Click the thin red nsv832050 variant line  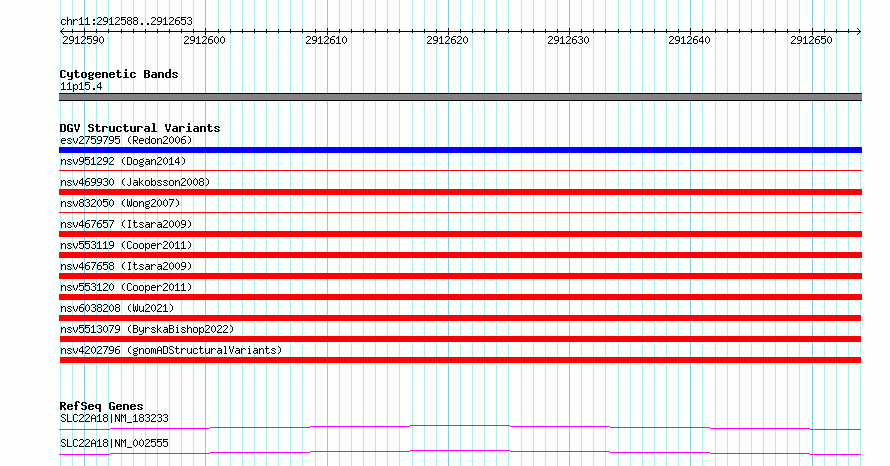[x=460, y=212]
